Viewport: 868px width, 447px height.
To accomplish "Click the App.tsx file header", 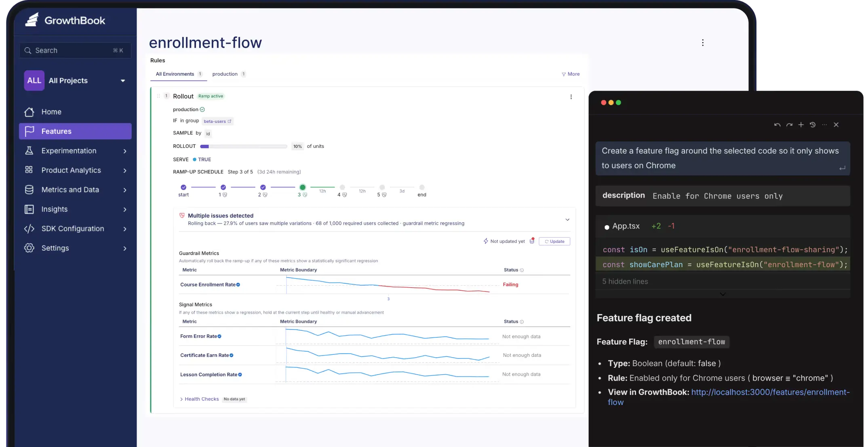I will click(x=723, y=226).
